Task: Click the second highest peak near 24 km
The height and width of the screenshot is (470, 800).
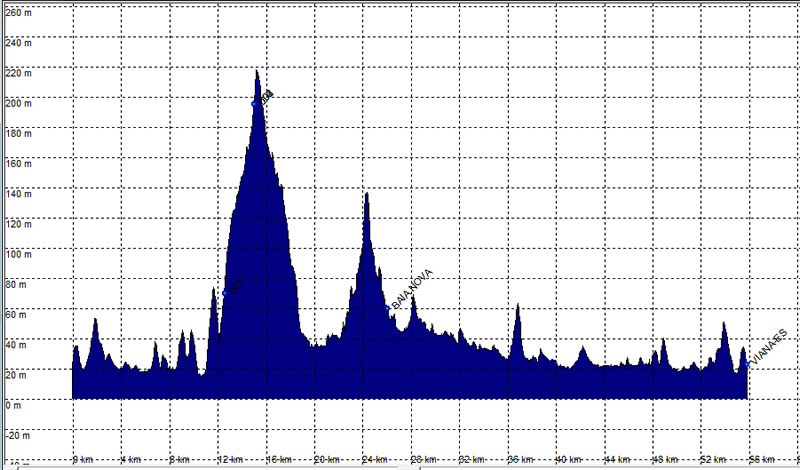Action: point(366,194)
